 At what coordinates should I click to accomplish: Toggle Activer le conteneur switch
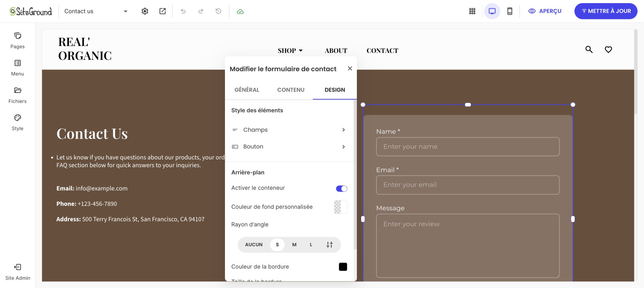pos(342,189)
